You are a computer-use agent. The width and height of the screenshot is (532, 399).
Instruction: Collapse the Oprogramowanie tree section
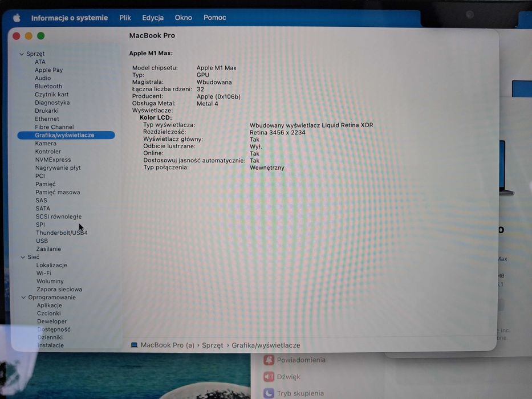coord(23,298)
